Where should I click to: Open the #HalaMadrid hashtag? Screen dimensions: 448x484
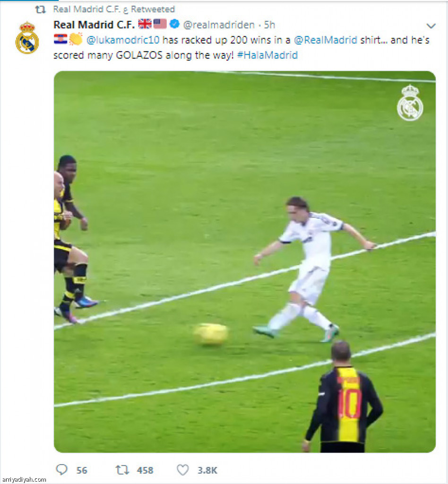[267, 55]
